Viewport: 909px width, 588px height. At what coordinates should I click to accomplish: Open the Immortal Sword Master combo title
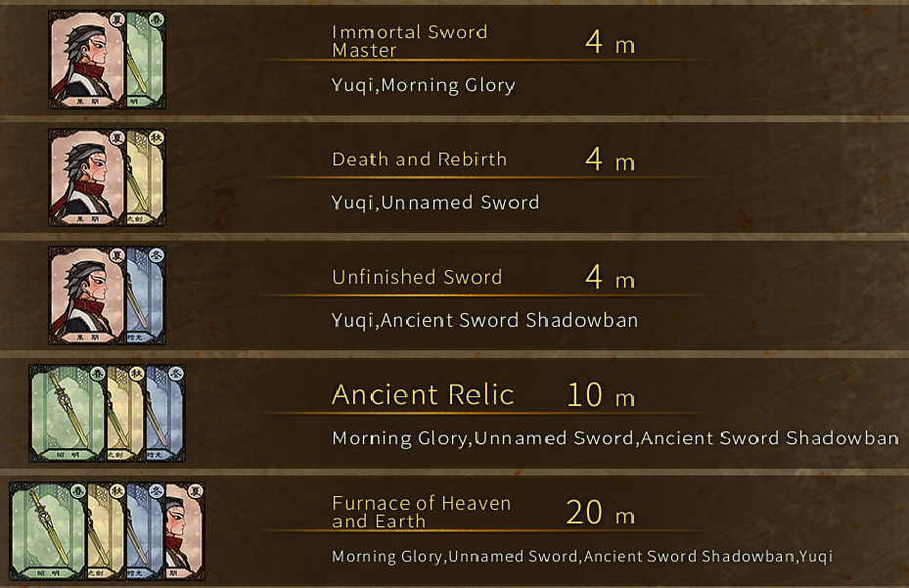(409, 41)
